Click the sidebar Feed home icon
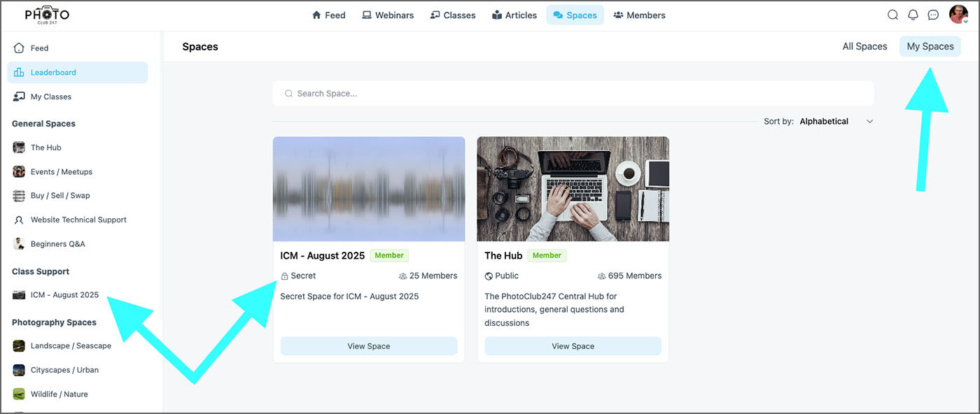 tap(19, 48)
